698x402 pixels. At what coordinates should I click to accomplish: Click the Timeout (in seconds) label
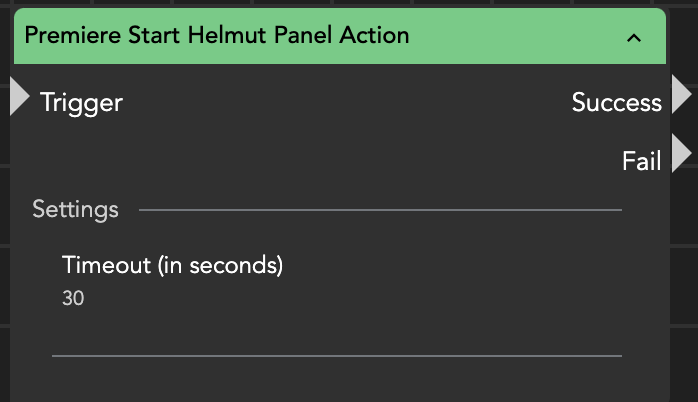point(172,266)
